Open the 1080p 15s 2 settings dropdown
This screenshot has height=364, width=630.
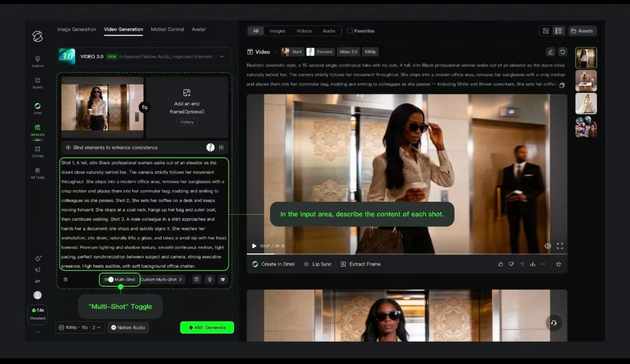click(x=80, y=327)
